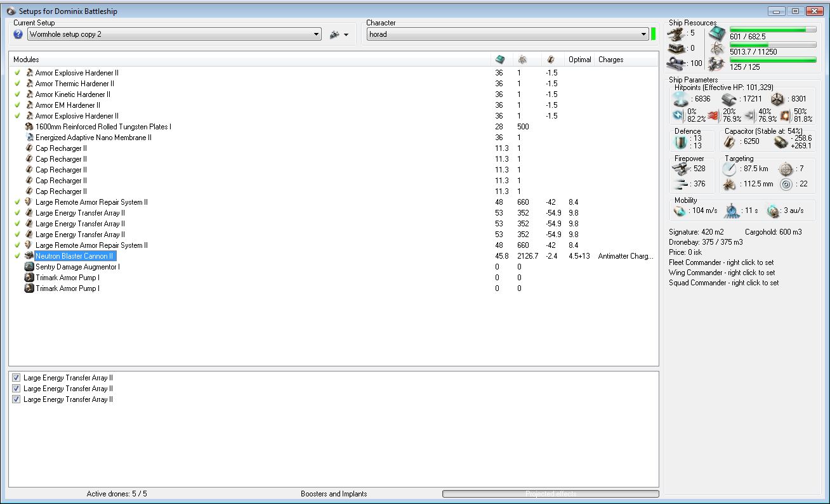Click the Dronebay: 375 / 375 m3 text
Viewport: 830px width, 504px height.
(706, 242)
